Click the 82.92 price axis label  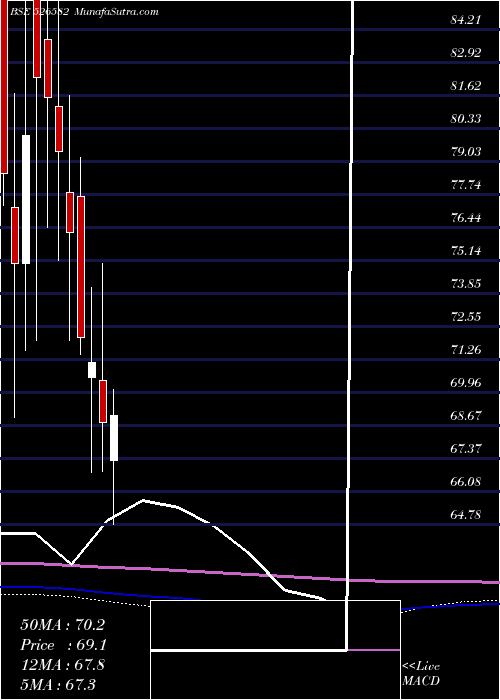point(466,53)
